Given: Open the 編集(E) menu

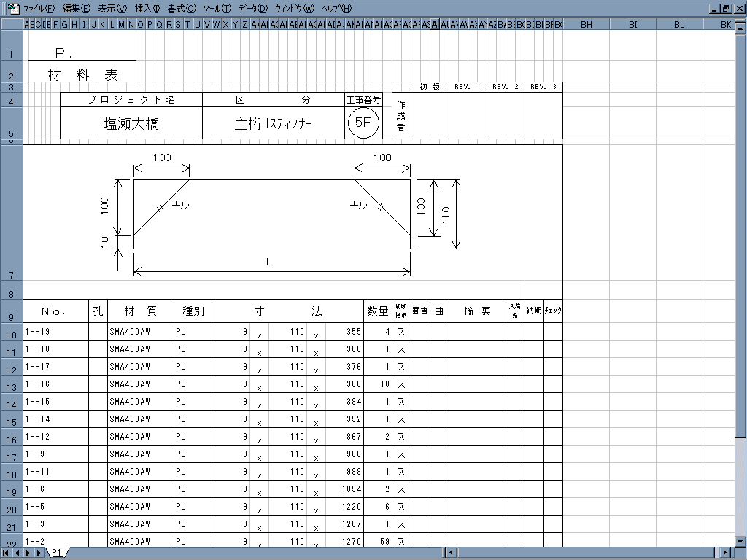Looking at the screenshot, I should point(76,9).
